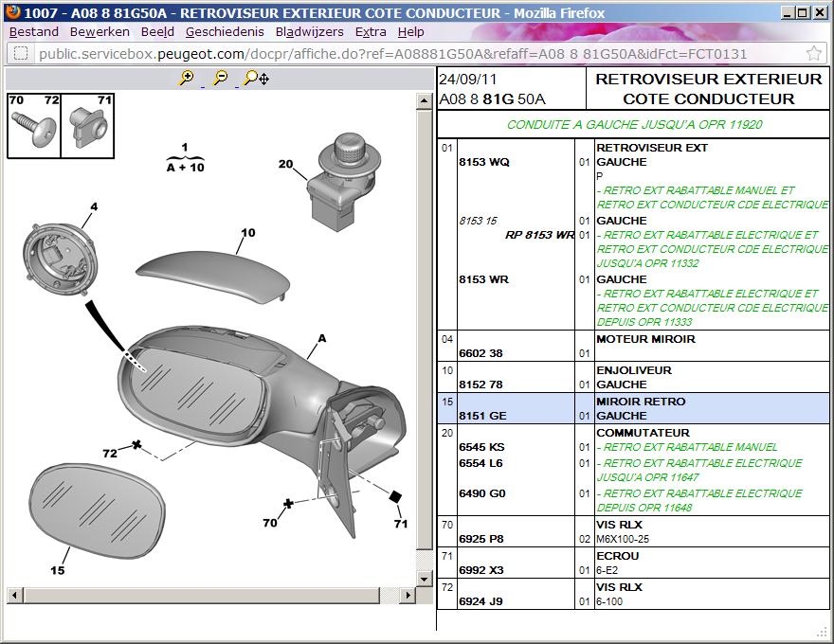Click part number 6490 G0
The image size is (834, 644).
[481, 493]
